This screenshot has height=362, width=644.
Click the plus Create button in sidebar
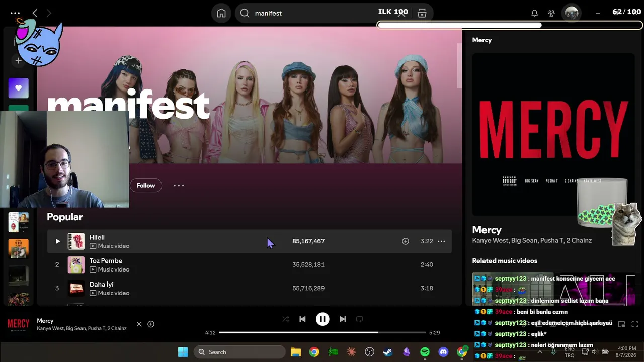[x=18, y=61]
